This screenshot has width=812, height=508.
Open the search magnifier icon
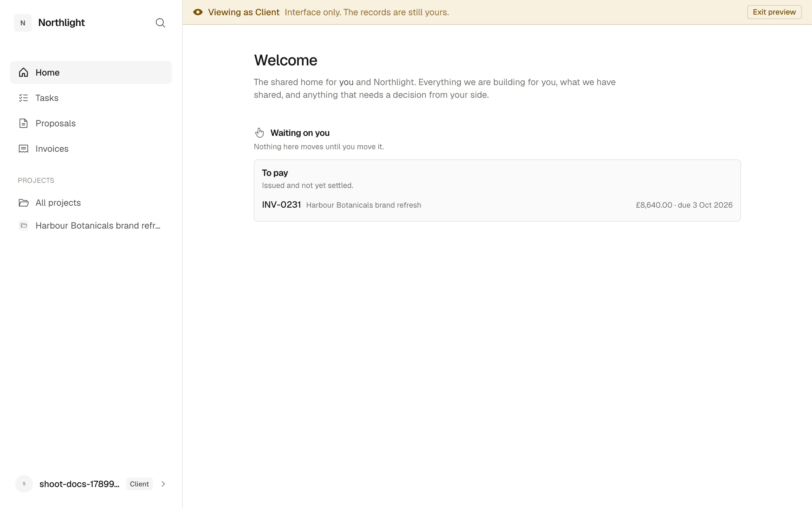(160, 23)
